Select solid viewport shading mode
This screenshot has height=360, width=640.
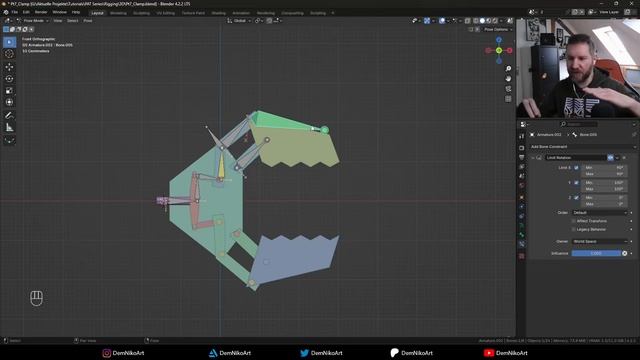tap(482, 20)
